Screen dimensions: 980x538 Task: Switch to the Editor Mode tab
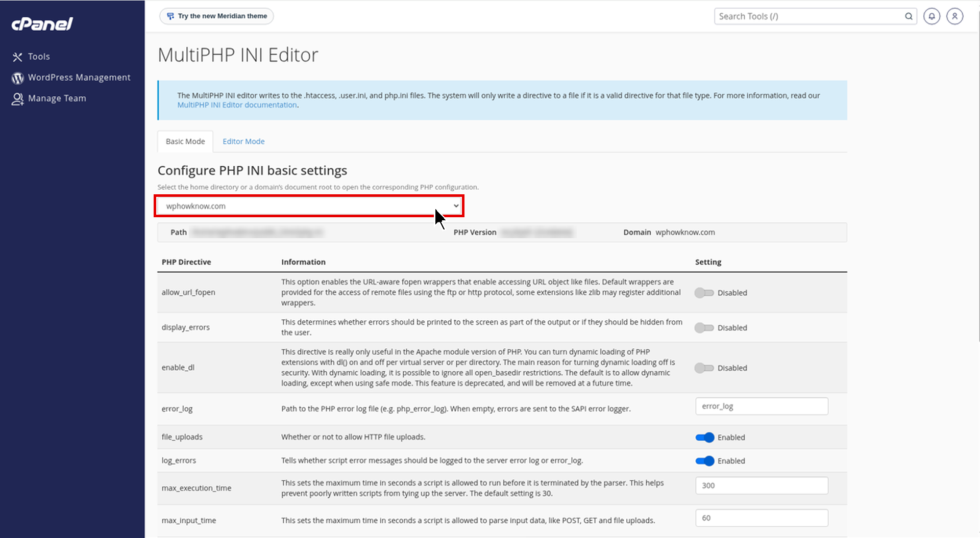click(x=243, y=141)
